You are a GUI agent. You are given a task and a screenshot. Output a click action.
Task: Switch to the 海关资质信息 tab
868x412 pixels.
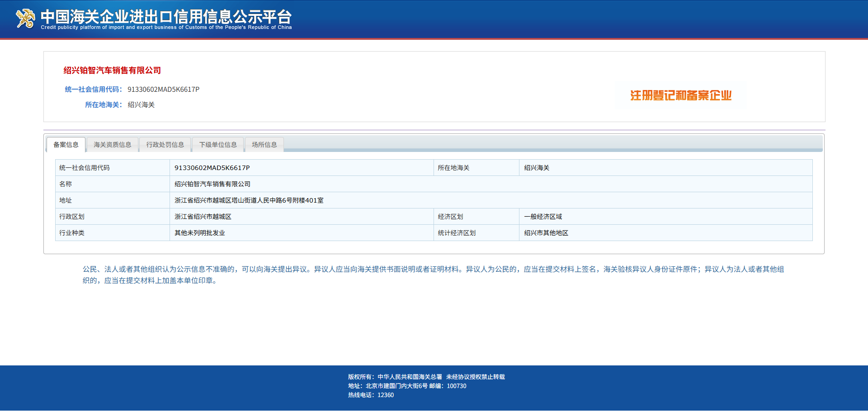(x=113, y=145)
